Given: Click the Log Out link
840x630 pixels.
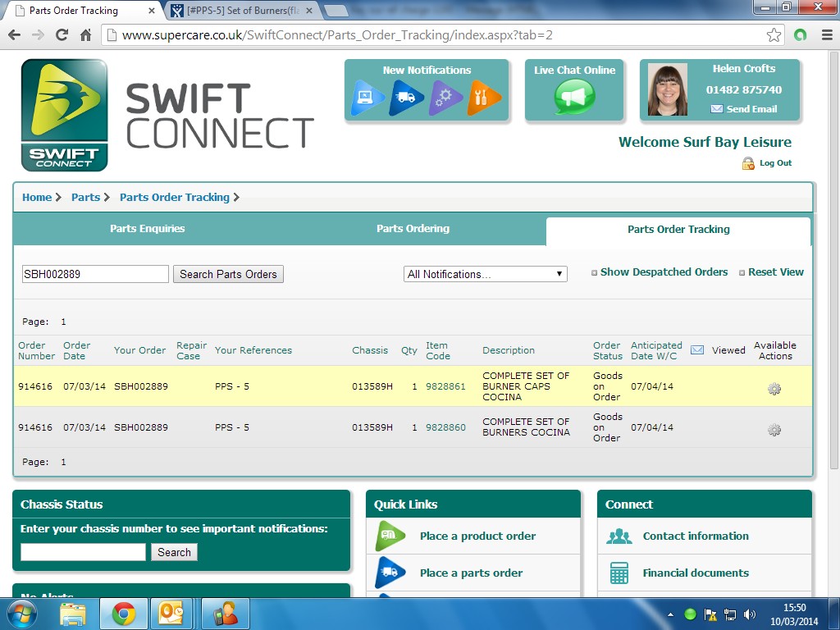Looking at the screenshot, I should [774, 163].
